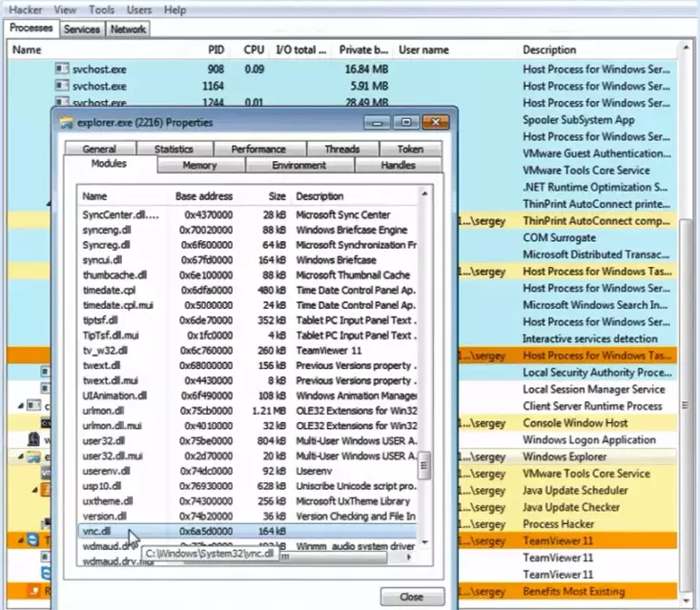This screenshot has height=610, width=700.
Task: Click main process list scroll down arrow
Action: point(686,600)
